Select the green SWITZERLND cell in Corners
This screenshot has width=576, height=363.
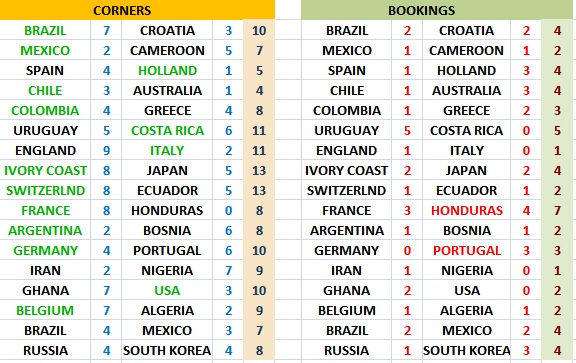(x=45, y=191)
